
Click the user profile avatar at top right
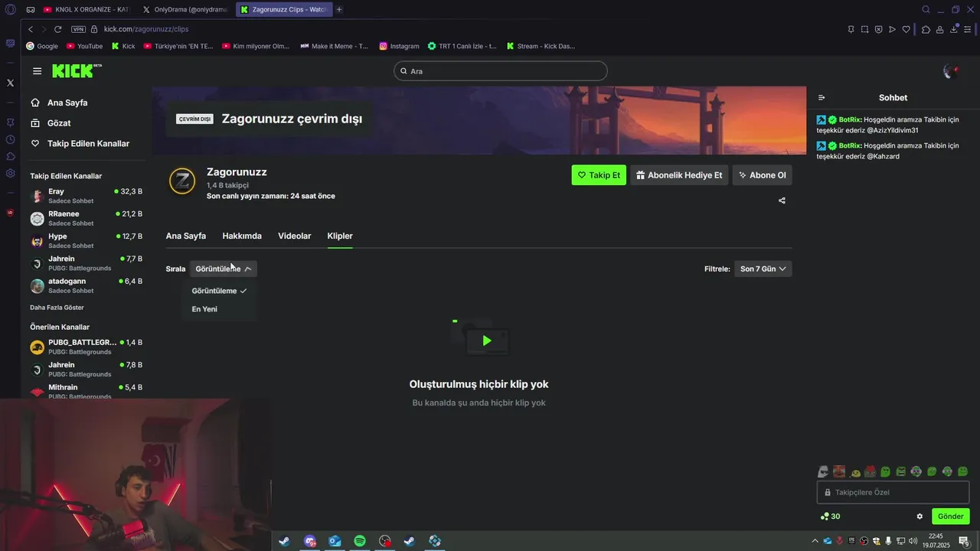click(951, 71)
